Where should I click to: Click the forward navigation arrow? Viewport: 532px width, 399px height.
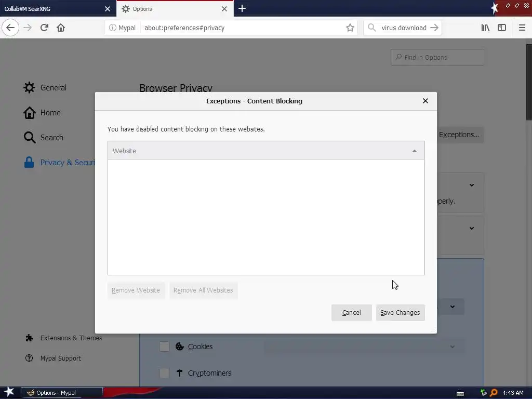click(28, 28)
